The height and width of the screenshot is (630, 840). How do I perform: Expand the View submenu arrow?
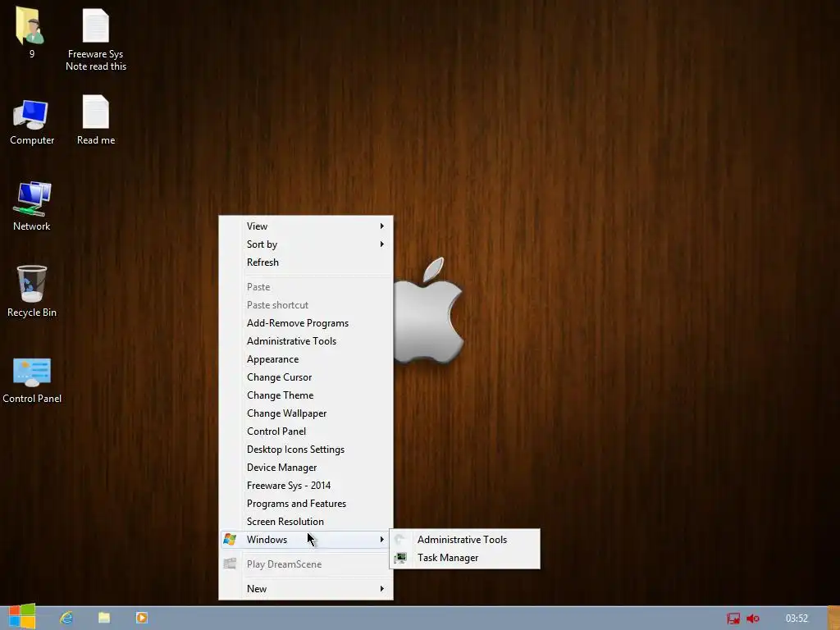(x=382, y=226)
